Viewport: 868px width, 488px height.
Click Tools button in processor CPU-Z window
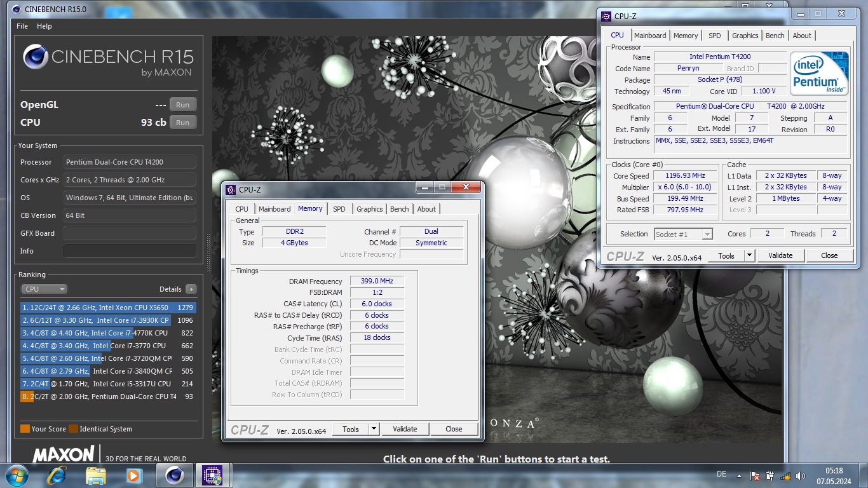click(726, 256)
